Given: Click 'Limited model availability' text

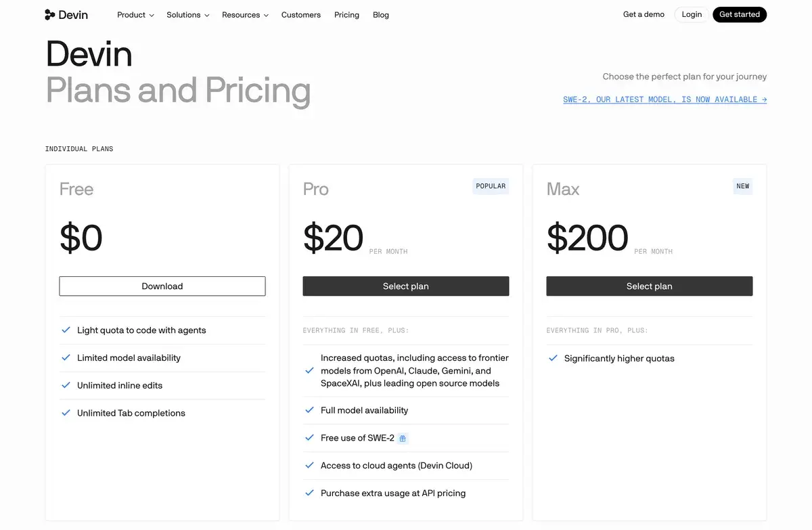Looking at the screenshot, I should [x=129, y=357].
